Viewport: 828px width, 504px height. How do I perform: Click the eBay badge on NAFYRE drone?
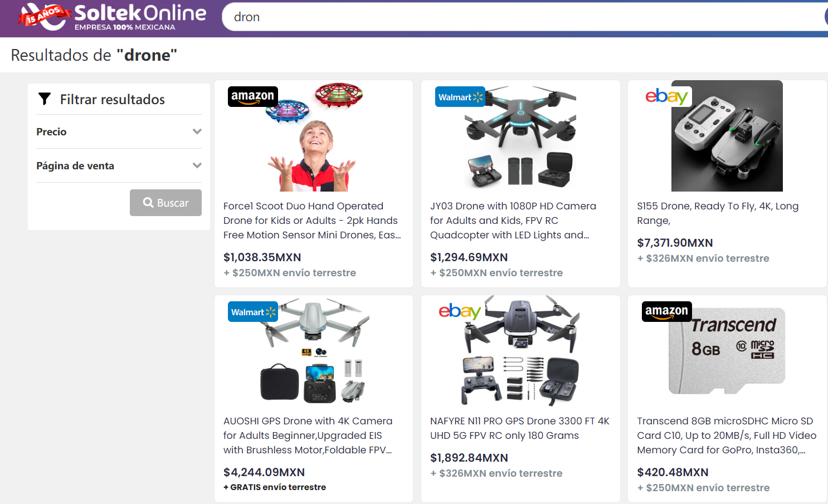460,311
